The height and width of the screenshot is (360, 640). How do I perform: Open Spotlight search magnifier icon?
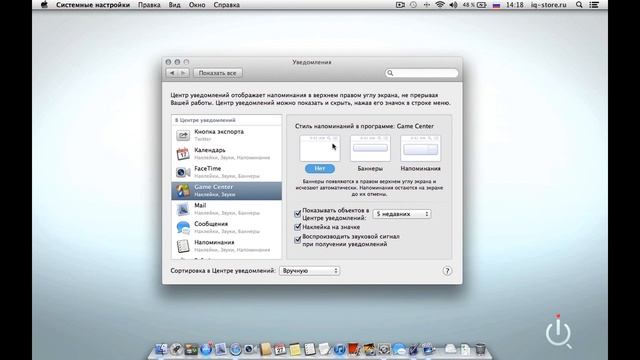[x=579, y=5]
